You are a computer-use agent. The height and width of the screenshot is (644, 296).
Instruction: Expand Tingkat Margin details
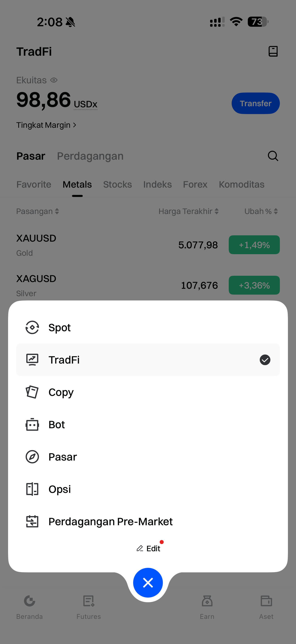pos(46,125)
